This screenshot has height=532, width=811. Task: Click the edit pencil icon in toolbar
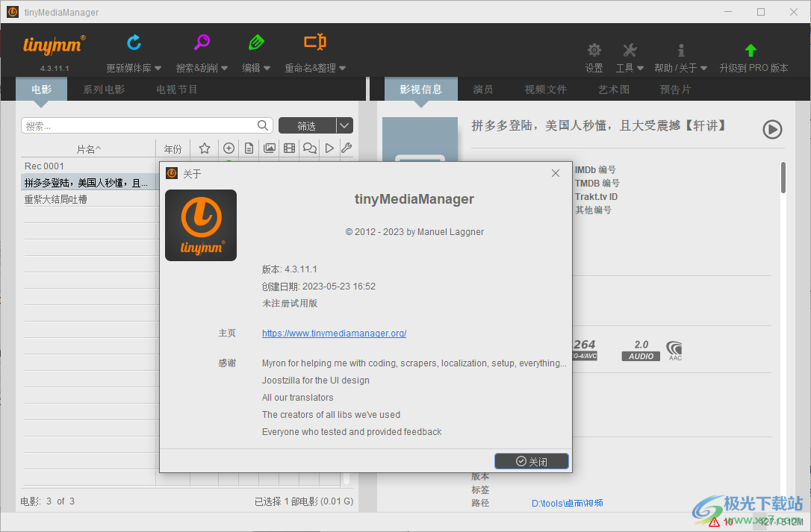pyautogui.click(x=256, y=42)
